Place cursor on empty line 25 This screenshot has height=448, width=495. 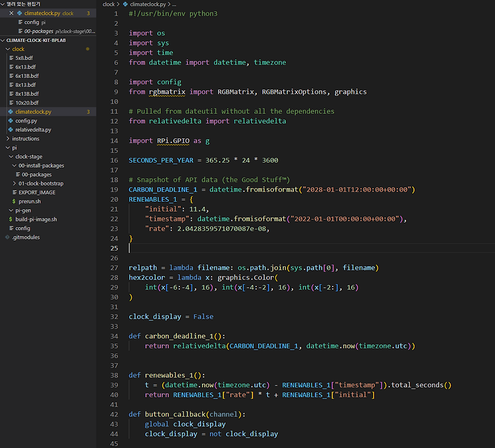247,248
